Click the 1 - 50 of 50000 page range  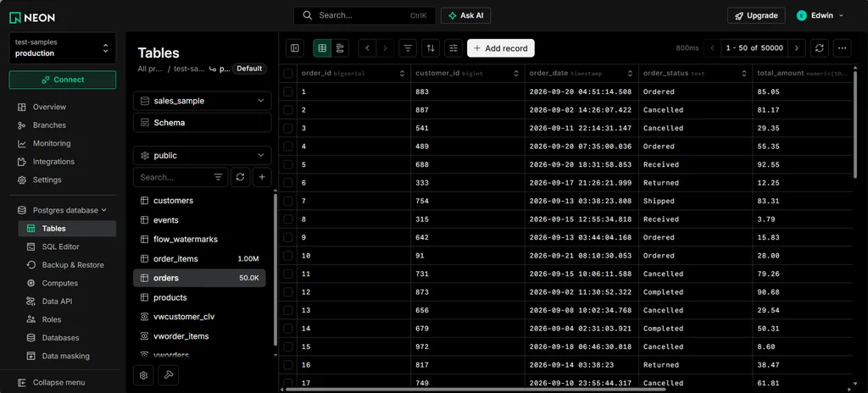point(754,48)
